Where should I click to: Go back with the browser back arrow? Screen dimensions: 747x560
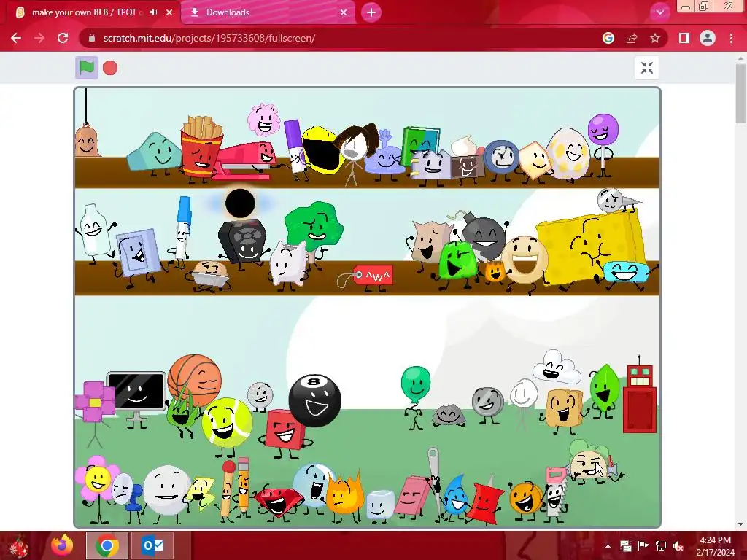click(x=16, y=38)
